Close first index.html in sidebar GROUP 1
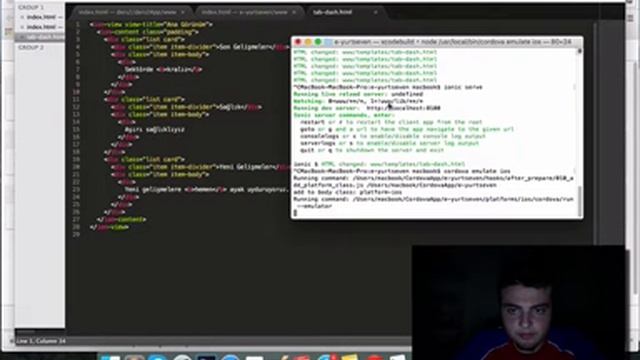 pos(22,17)
